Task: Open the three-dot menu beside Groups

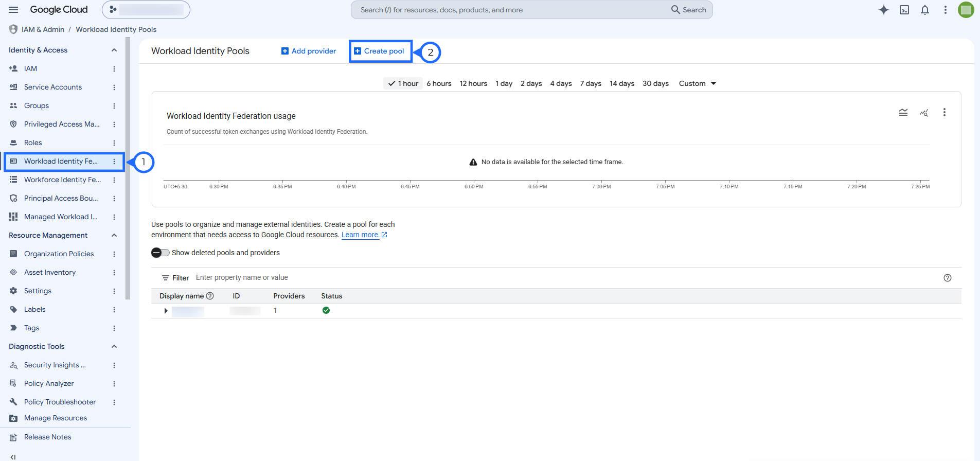Action: [114, 105]
